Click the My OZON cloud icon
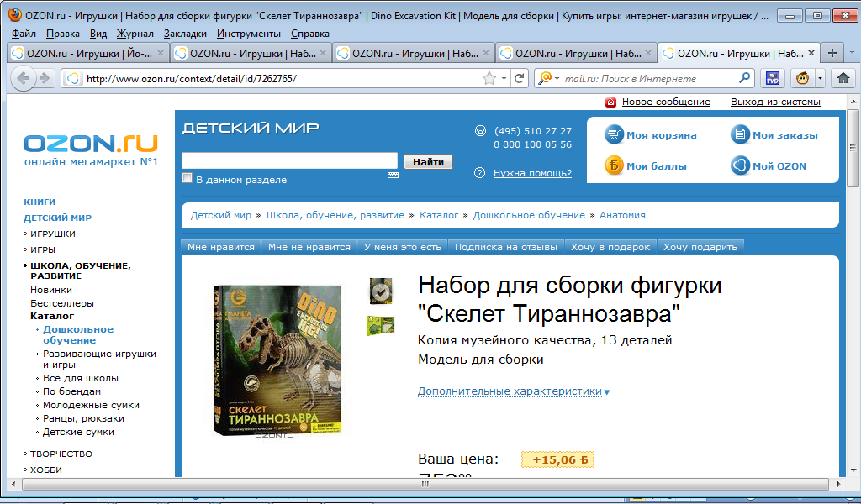Image resolution: width=861 pixels, height=504 pixels. tap(740, 165)
